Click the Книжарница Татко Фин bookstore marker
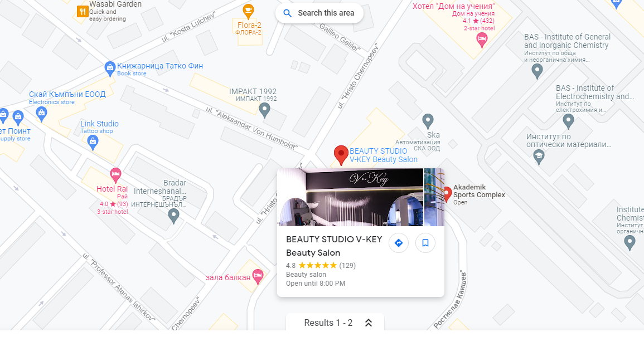 [x=110, y=69]
